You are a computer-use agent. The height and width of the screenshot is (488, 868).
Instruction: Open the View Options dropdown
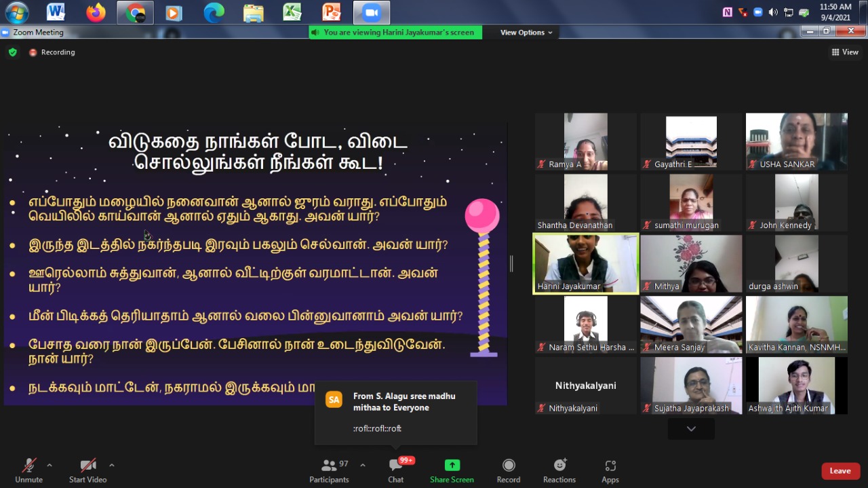coord(526,33)
